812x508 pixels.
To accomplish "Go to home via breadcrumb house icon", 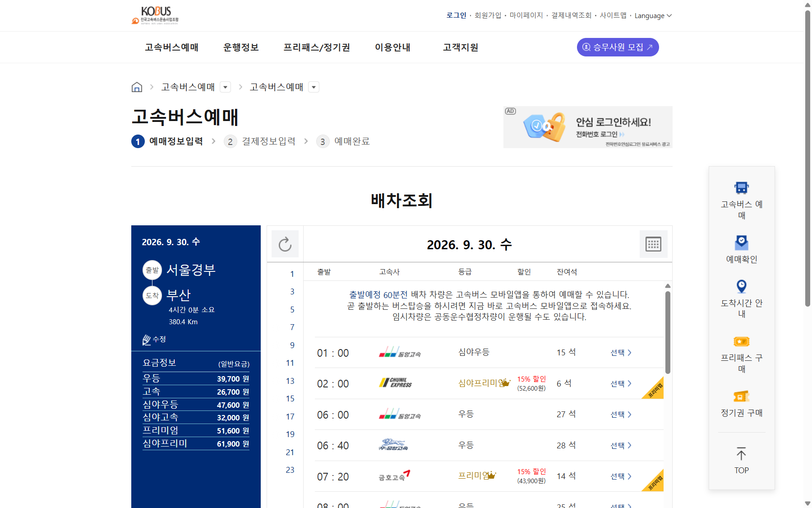I will tap(137, 87).
